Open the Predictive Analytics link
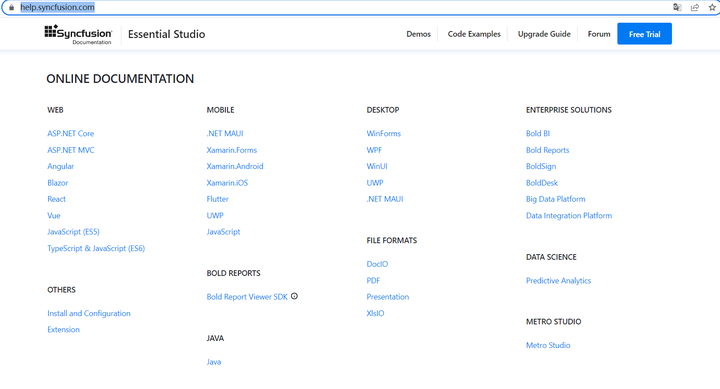The height and width of the screenshot is (389, 720). click(558, 281)
